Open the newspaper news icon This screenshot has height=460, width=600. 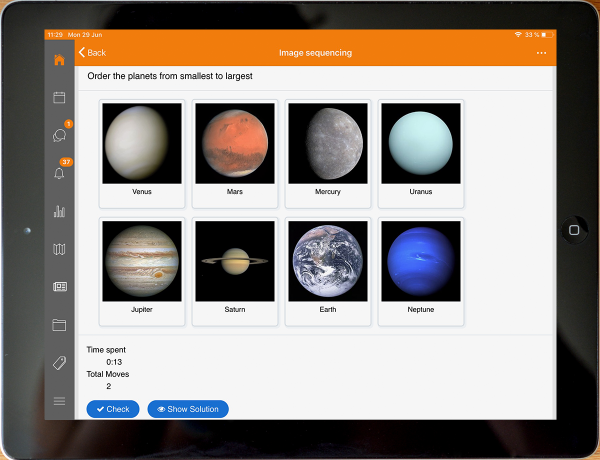(x=59, y=287)
